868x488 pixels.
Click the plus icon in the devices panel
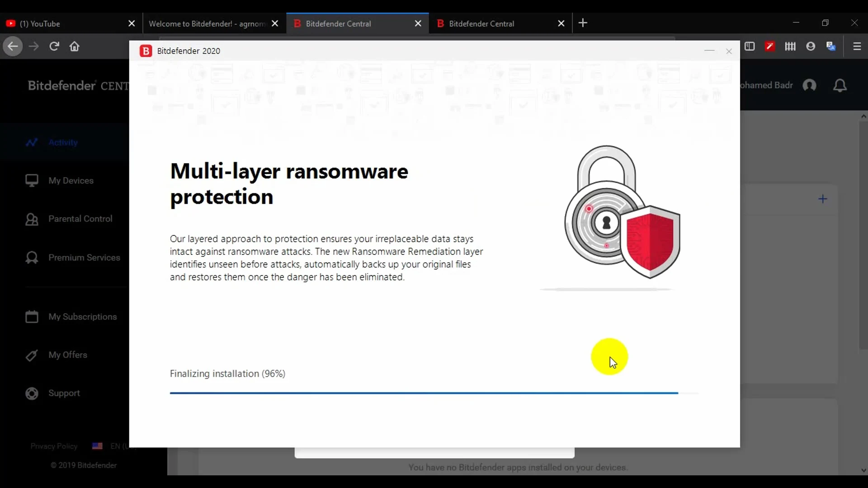823,199
